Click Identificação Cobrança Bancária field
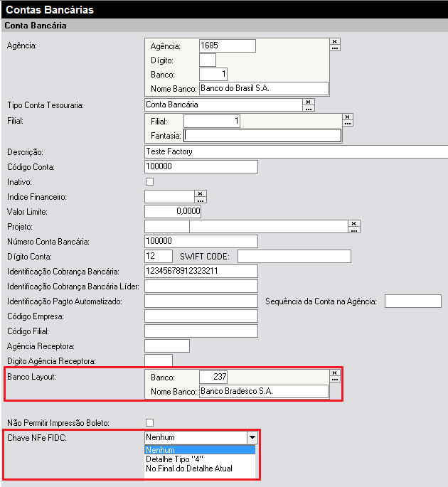 (x=201, y=271)
